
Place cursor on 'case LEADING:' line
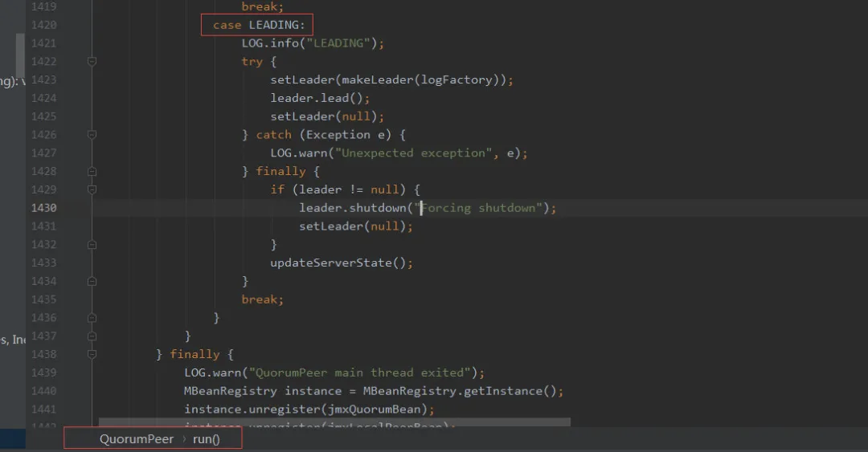tap(259, 25)
